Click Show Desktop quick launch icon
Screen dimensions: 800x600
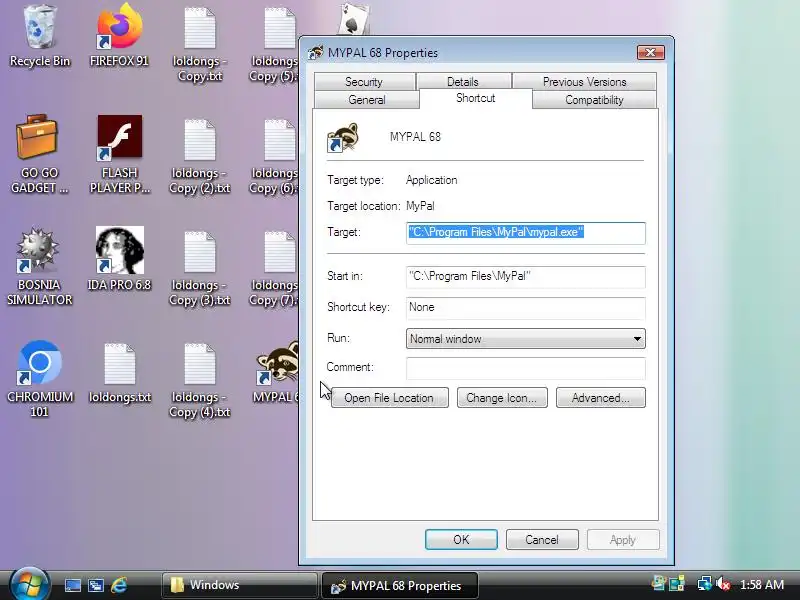pos(72,585)
